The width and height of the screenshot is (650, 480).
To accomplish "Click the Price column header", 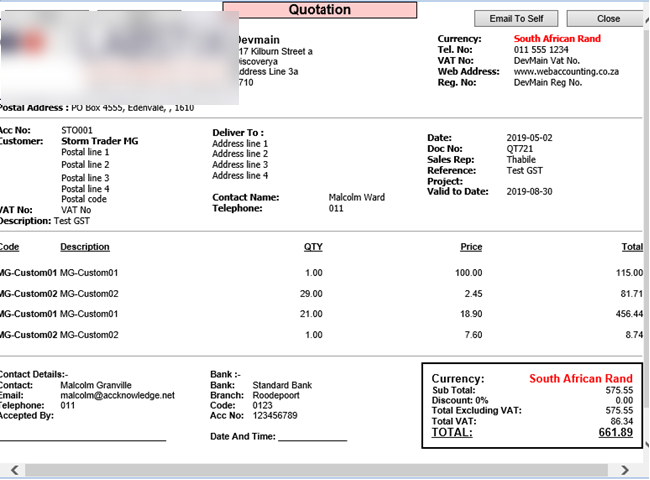I will tap(470, 247).
